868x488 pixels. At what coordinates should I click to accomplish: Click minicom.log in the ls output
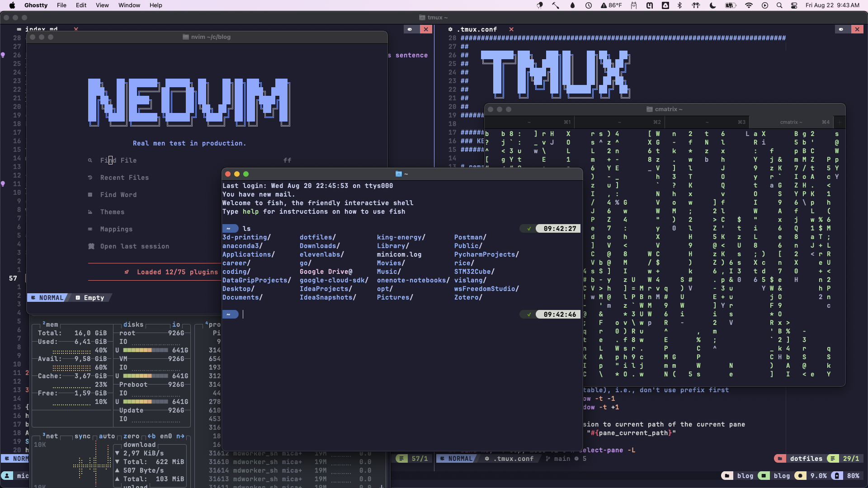399,254
